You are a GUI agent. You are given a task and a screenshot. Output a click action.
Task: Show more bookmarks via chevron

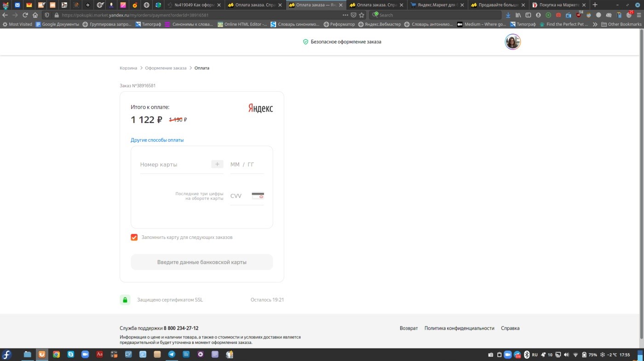click(595, 24)
